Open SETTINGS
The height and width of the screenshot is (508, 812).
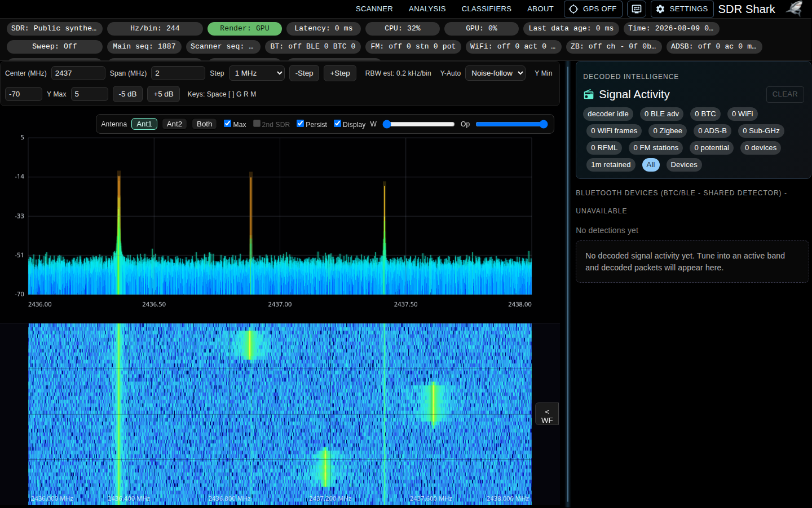682,9
